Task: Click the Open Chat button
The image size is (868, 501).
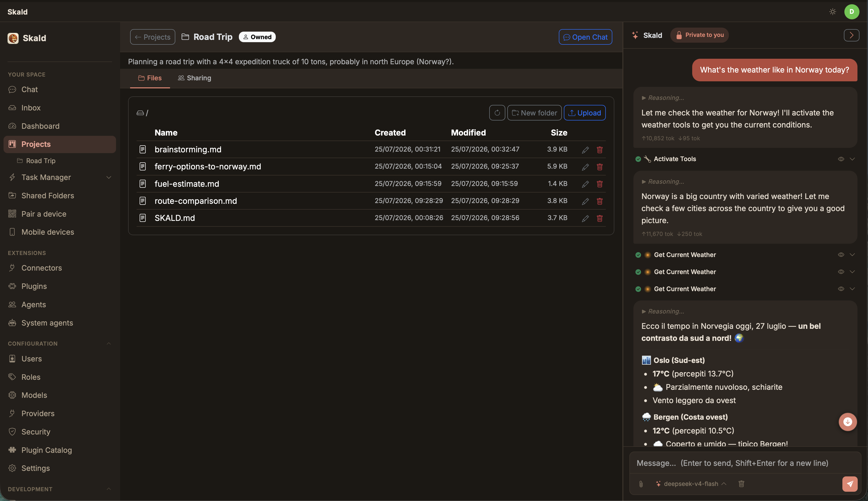Action: (585, 37)
